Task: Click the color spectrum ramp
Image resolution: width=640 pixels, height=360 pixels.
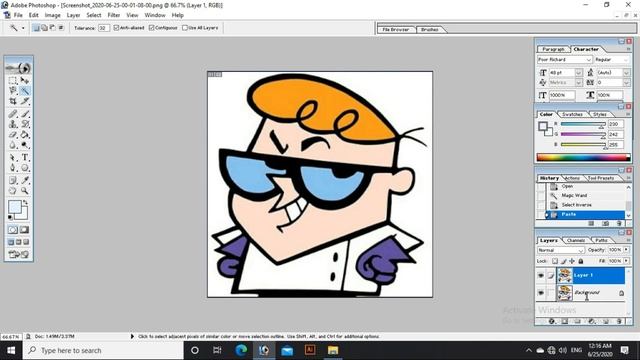Action: click(x=584, y=158)
